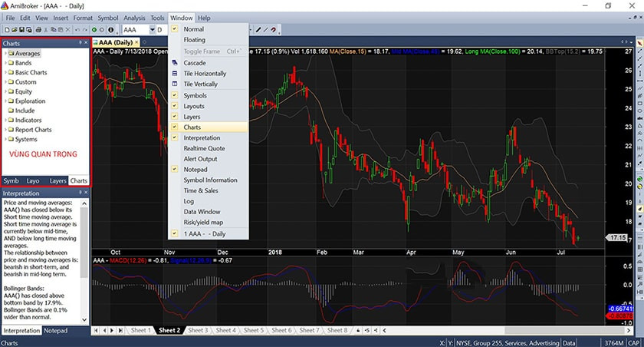Select Realtime Quote from Window menu
Screen dimensions: 644x347
[204, 148]
